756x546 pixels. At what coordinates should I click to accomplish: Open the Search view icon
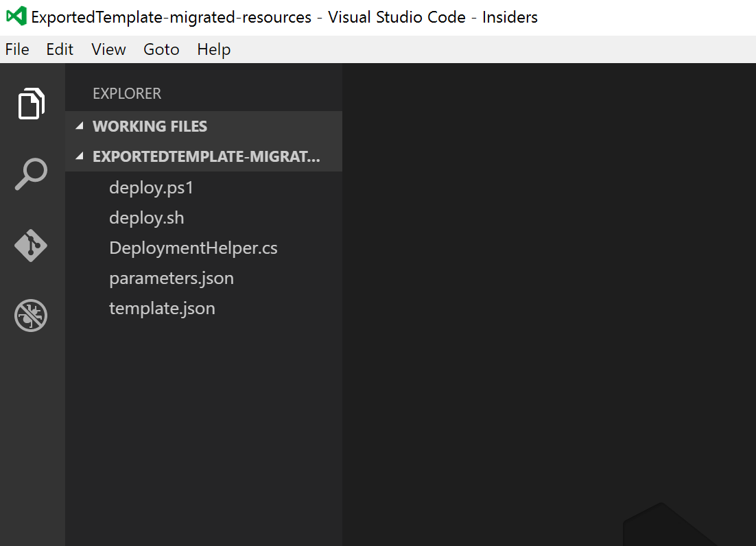(x=32, y=174)
